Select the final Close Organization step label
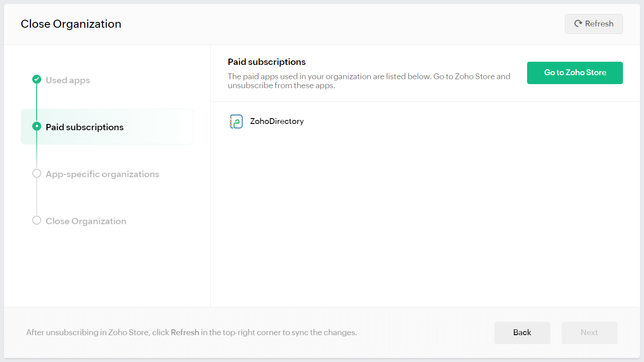The width and height of the screenshot is (644, 362). tap(86, 221)
